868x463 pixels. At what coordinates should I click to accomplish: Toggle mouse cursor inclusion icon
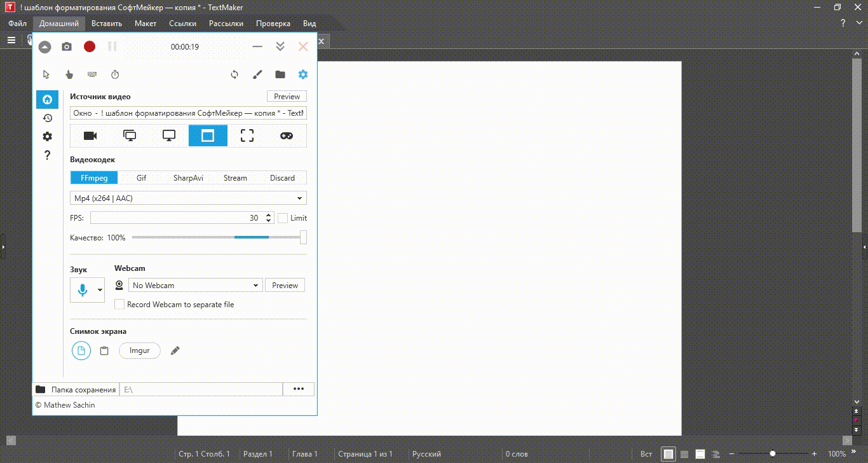click(x=46, y=74)
